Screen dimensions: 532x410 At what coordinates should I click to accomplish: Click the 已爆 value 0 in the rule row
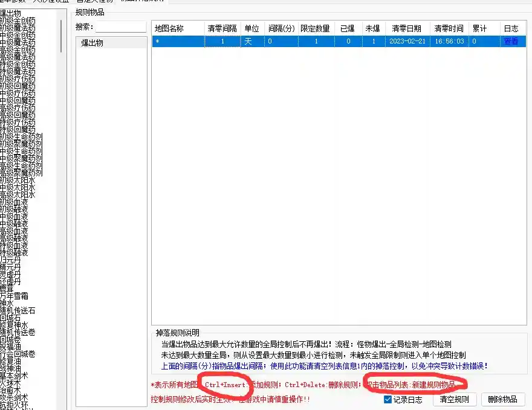(x=348, y=41)
